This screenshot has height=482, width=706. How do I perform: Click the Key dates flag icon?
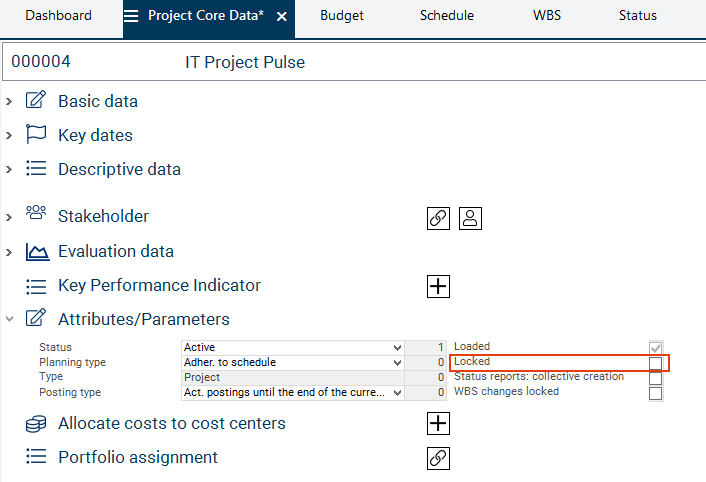click(36, 135)
